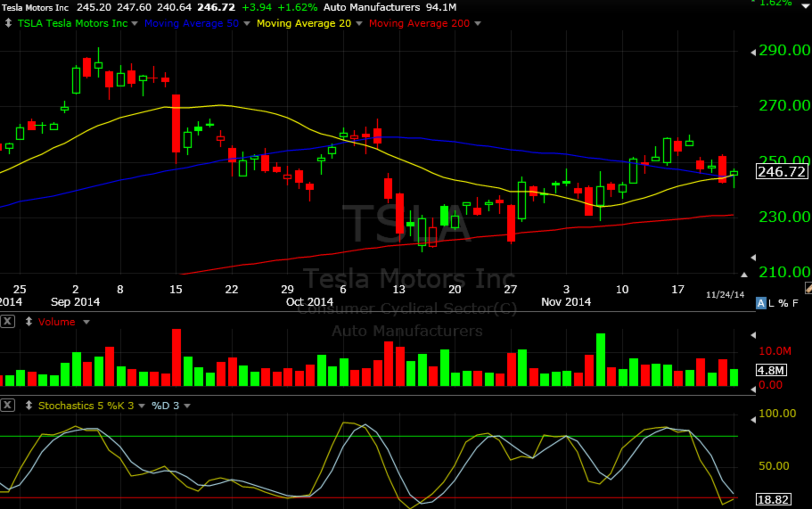The width and height of the screenshot is (812, 509).
Task: Click the price panel move arrows icon
Action: coord(8,23)
